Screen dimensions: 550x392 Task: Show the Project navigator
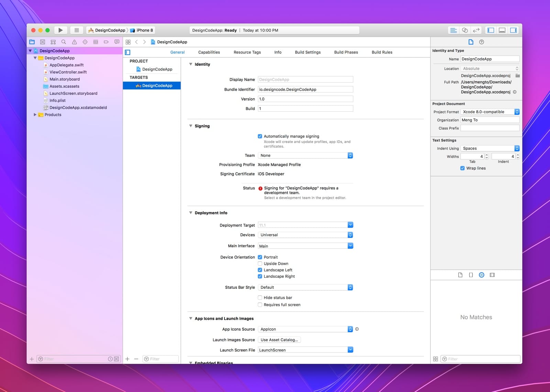[32, 42]
